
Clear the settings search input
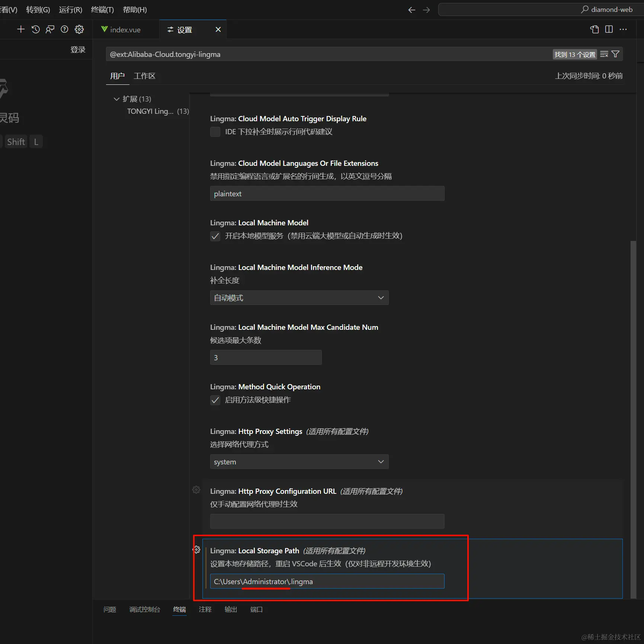click(x=604, y=54)
